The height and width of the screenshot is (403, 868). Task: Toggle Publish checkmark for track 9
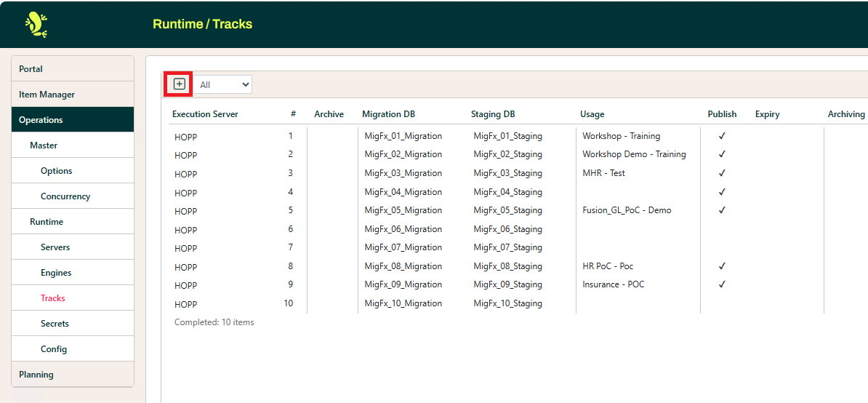coord(722,284)
